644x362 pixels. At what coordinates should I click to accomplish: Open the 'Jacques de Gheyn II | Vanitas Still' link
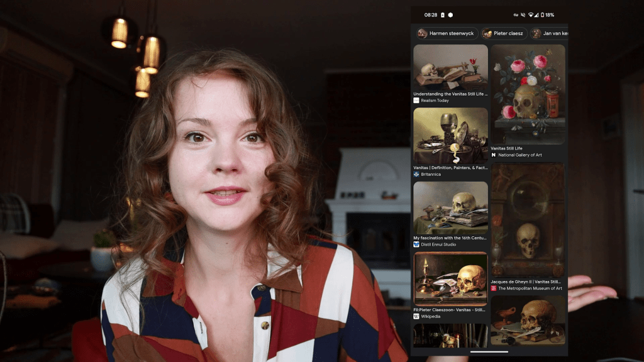click(527, 282)
